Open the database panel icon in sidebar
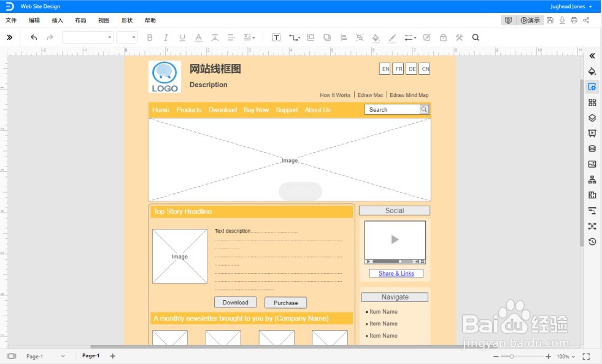Viewport: 602px width, 364px height. point(592,149)
